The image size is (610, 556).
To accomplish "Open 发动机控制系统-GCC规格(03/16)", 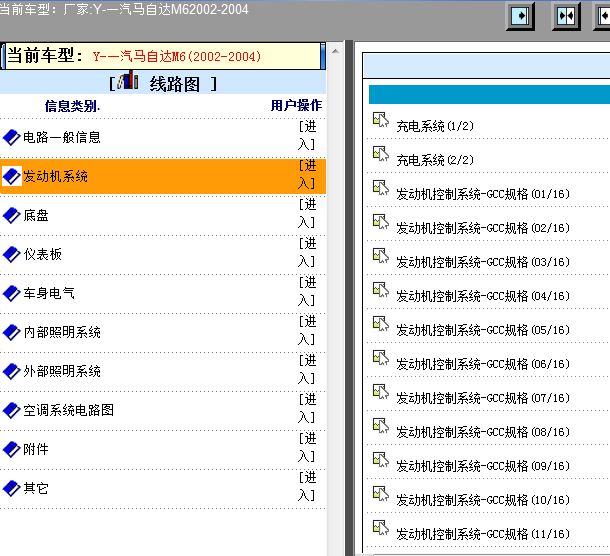I will [483, 262].
